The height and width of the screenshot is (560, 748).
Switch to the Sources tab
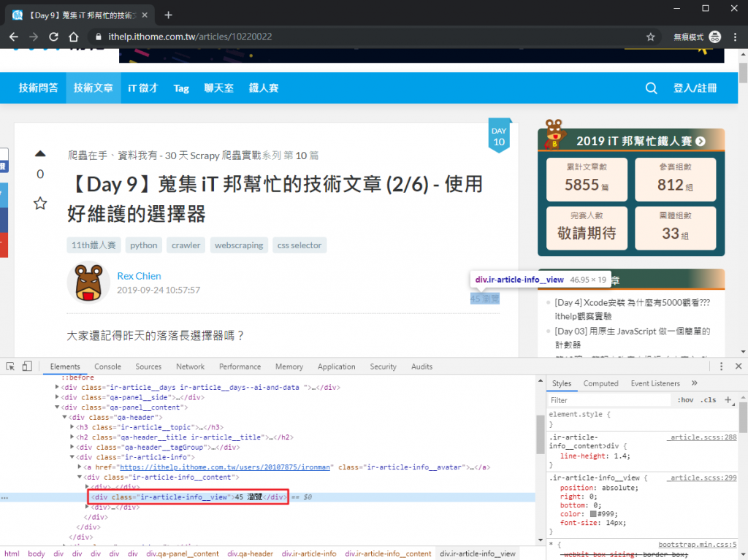[x=148, y=367]
